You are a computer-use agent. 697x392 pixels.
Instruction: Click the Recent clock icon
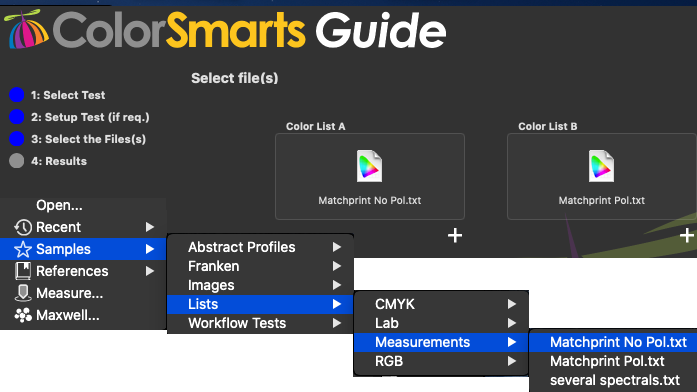pos(23,227)
